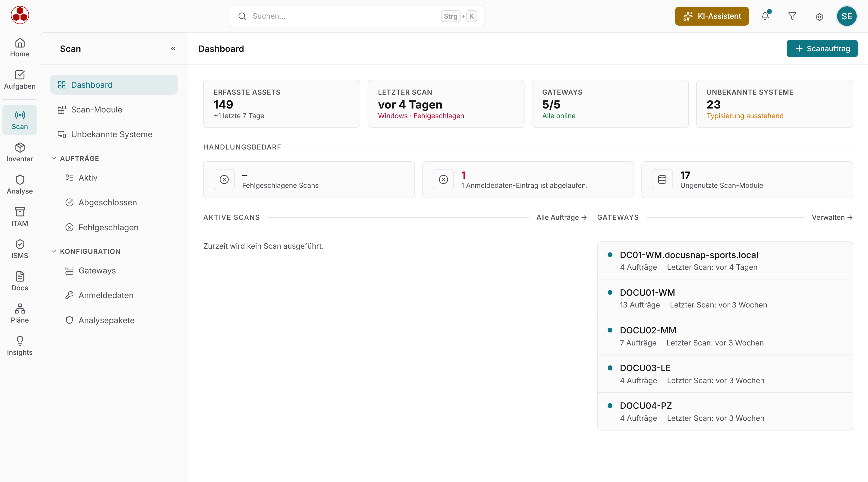Open the Docs section

20,282
